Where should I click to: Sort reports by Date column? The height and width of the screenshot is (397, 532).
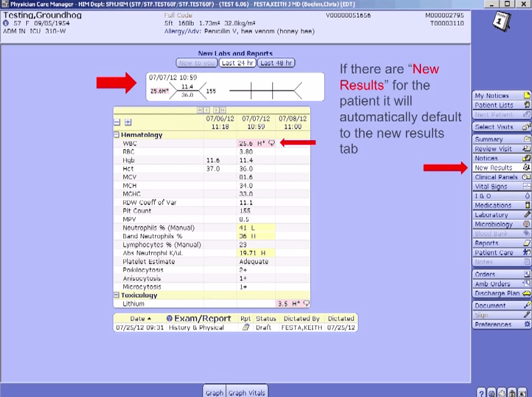(x=141, y=319)
